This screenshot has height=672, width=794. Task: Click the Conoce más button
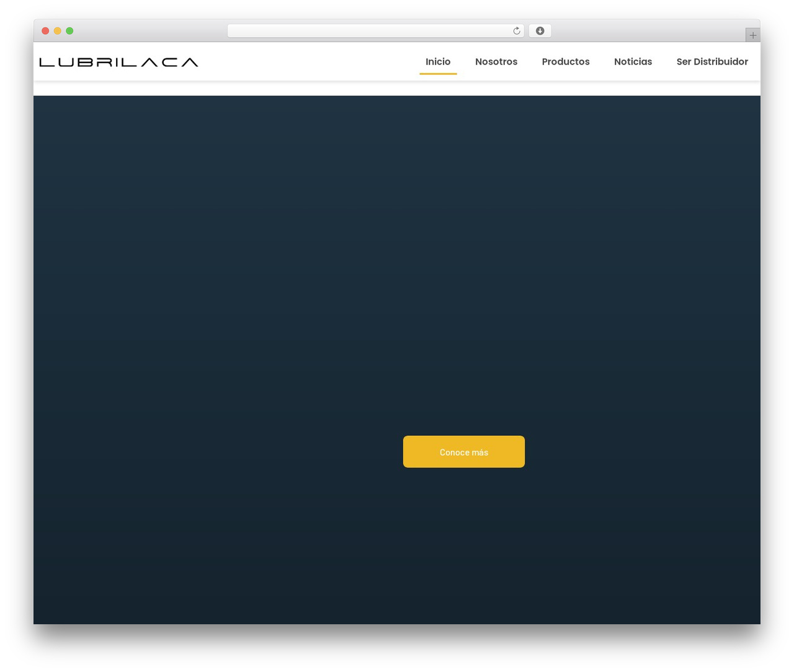pyautogui.click(x=464, y=452)
